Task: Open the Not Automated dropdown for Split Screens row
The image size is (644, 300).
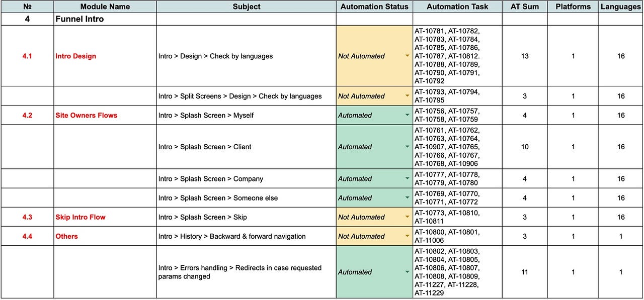Action: [x=407, y=96]
